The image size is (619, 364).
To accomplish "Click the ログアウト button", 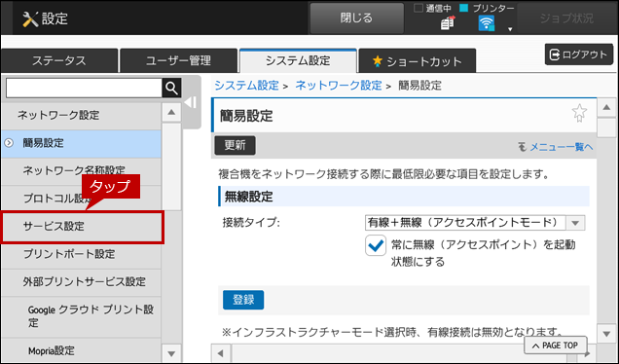I will pyautogui.click(x=579, y=55).
